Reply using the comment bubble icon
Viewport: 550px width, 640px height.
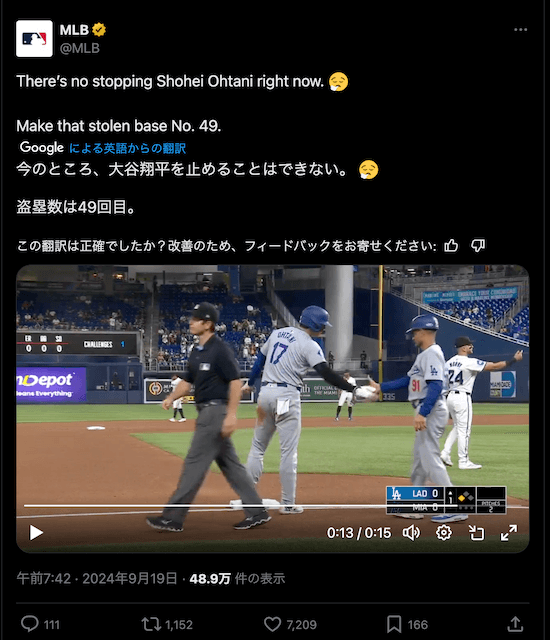(30, 624)
